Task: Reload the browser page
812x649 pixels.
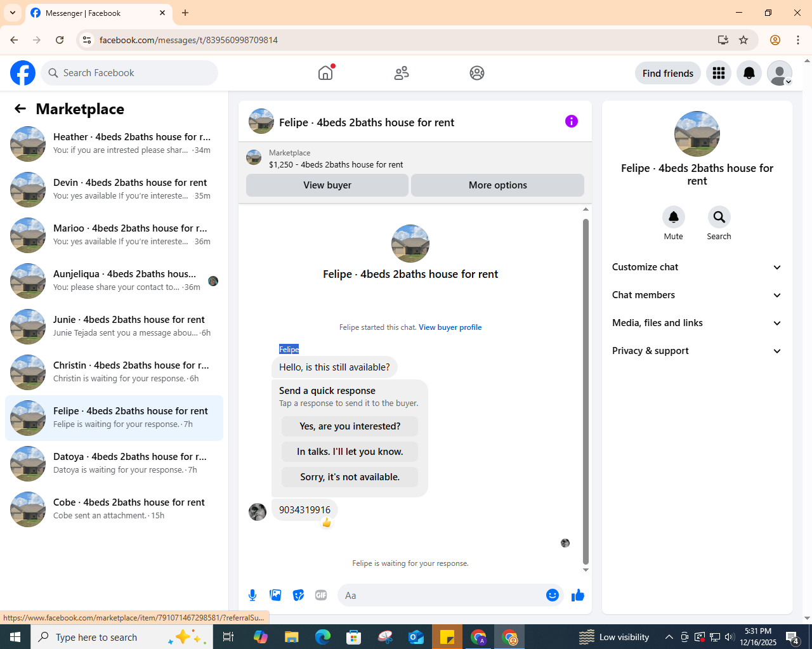Action: tap(60, 40)
